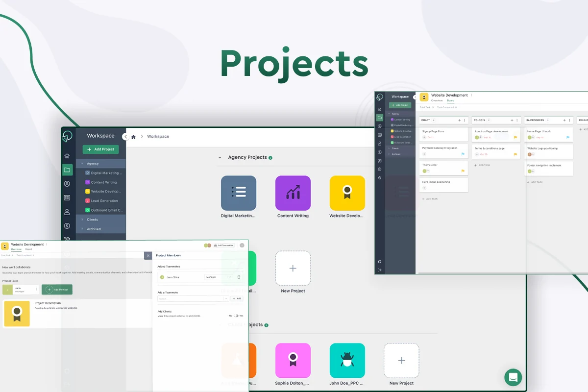This screenshot has height=392, width=588.
Task: Switch to Board tab in project members window
Action: (x=28, y=249)
